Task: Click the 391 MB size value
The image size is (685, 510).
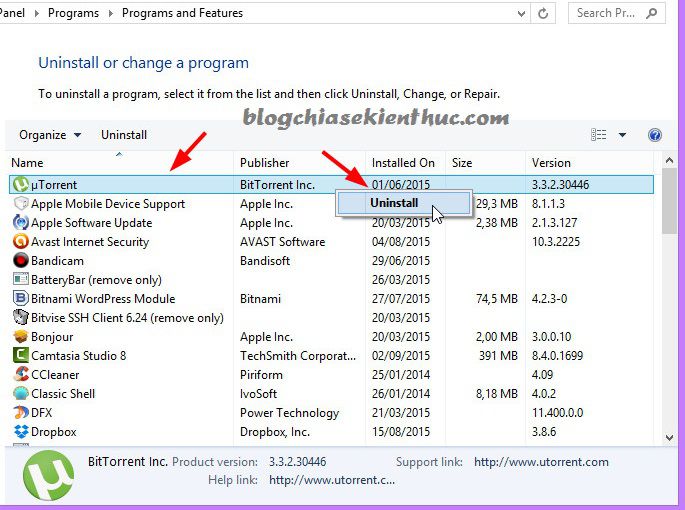Action: (498, 356)
